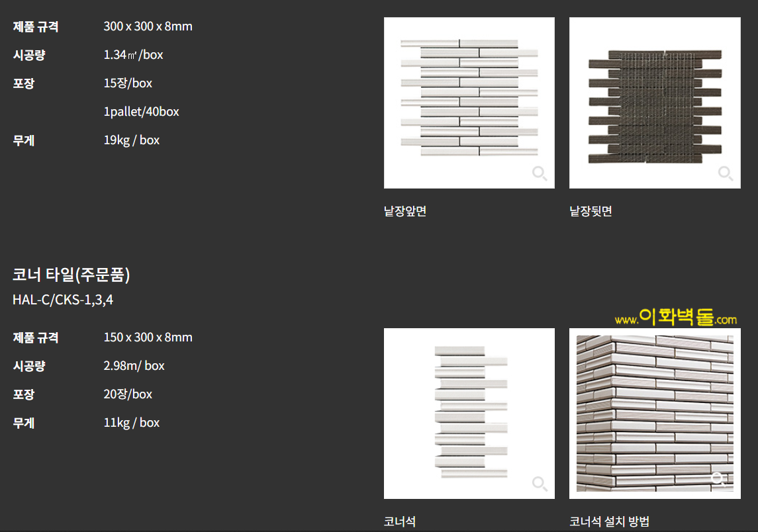
Task: Click the 1pallet/40box packaging text
Action: point(141,112)
